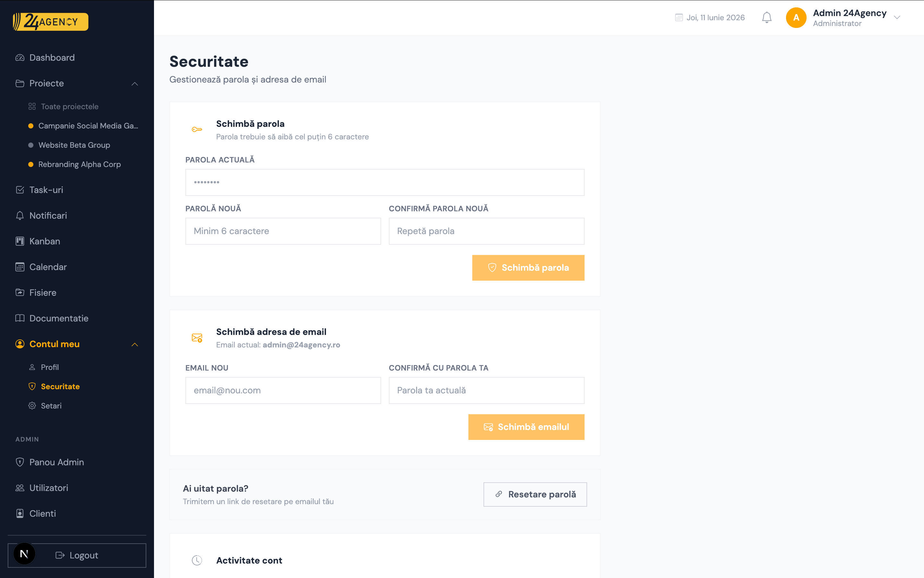Click the Activitate cont heading
This screenshot has height=578, width=924.
(x=249, y=560)
